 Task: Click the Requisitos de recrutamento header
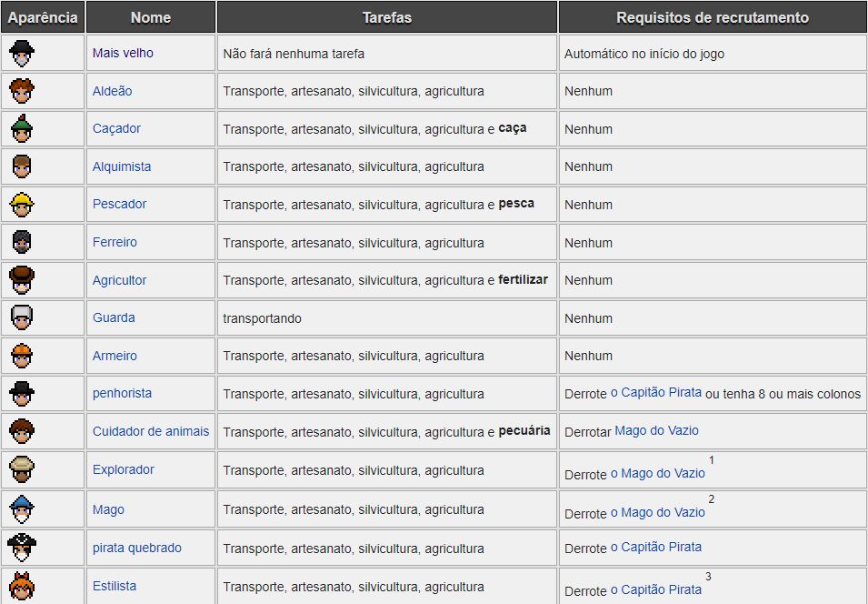point(712,17)
